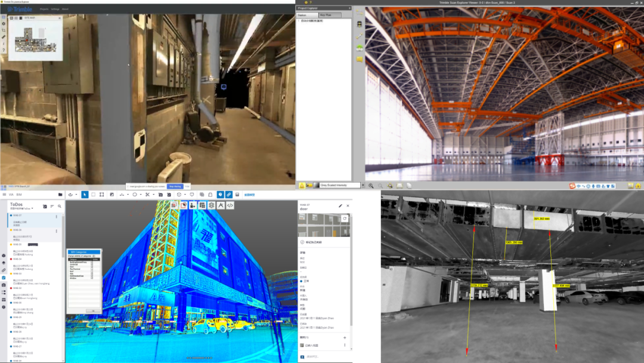The image size is (644, 363).
Task: Click the Stop sharing button
Action: (x=174, y=186)
